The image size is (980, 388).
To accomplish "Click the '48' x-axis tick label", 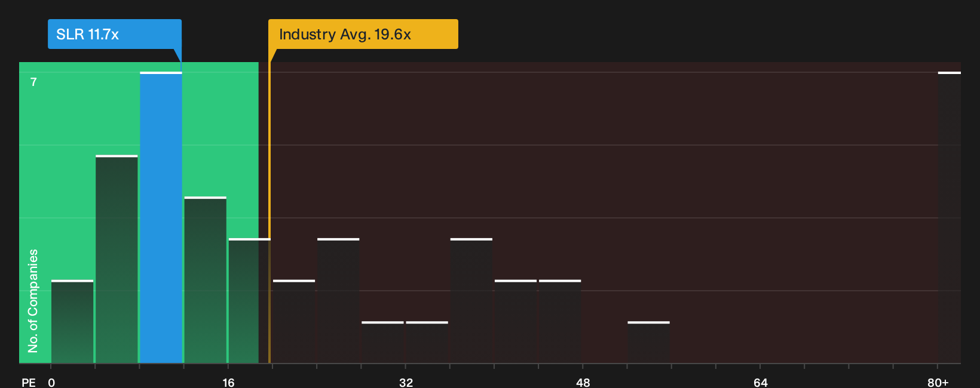I will click(583, 383).
